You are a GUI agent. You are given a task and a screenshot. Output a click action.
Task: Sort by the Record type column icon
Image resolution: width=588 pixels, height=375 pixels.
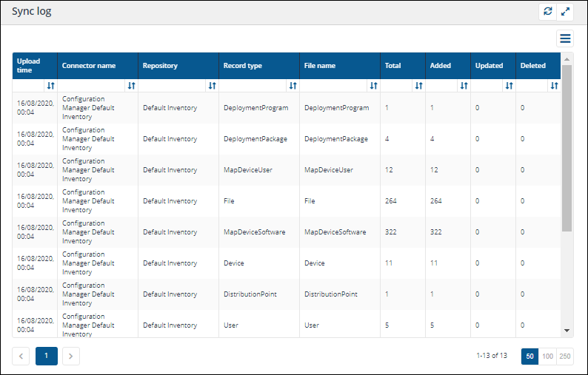(x=293, y=86)
